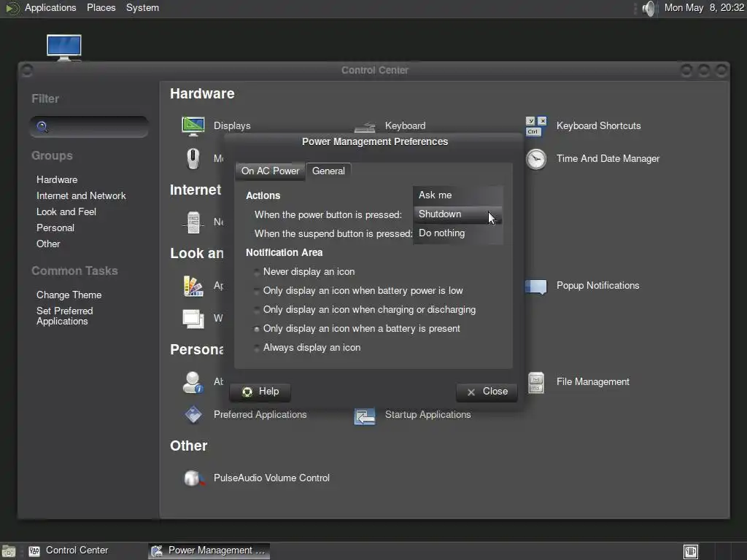Choose Do nothing from the dropdown list
747x560 pixels.
tap(458, 233)
